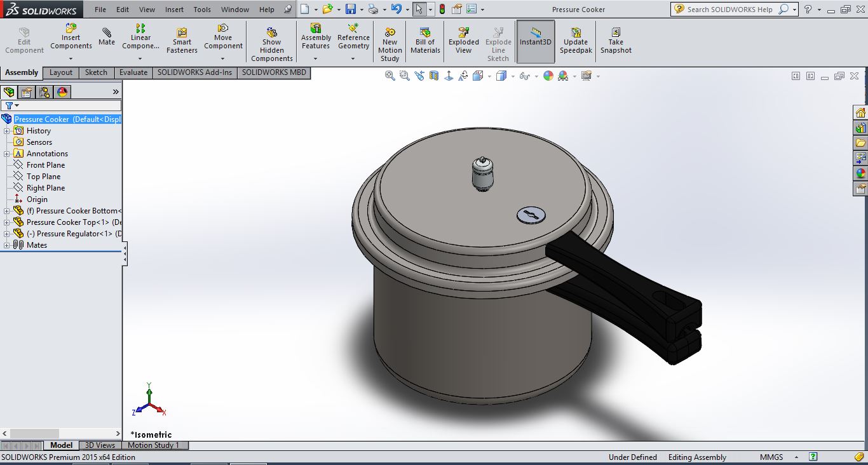Click the View Orientation cube icon
868x465 pixels.
478,76
